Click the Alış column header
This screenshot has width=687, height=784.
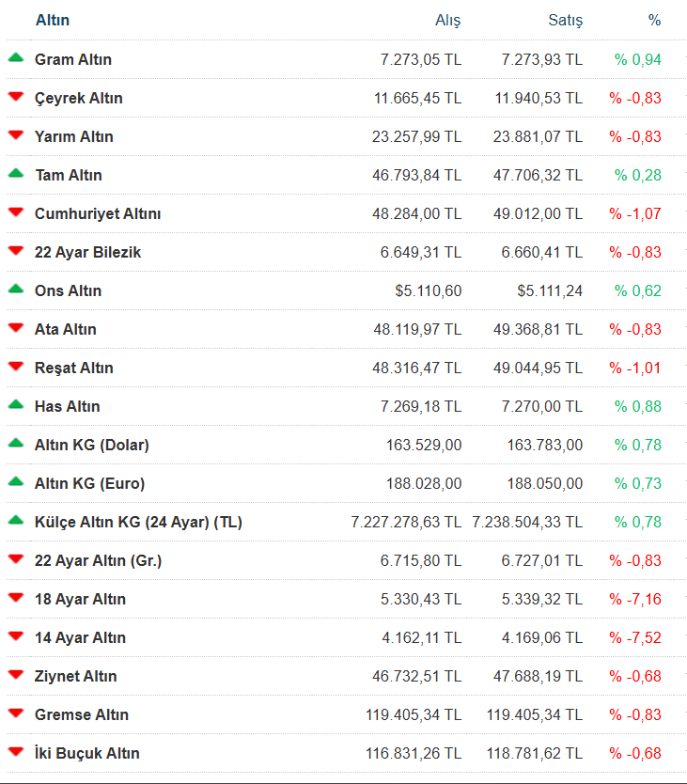pos(448,20)
